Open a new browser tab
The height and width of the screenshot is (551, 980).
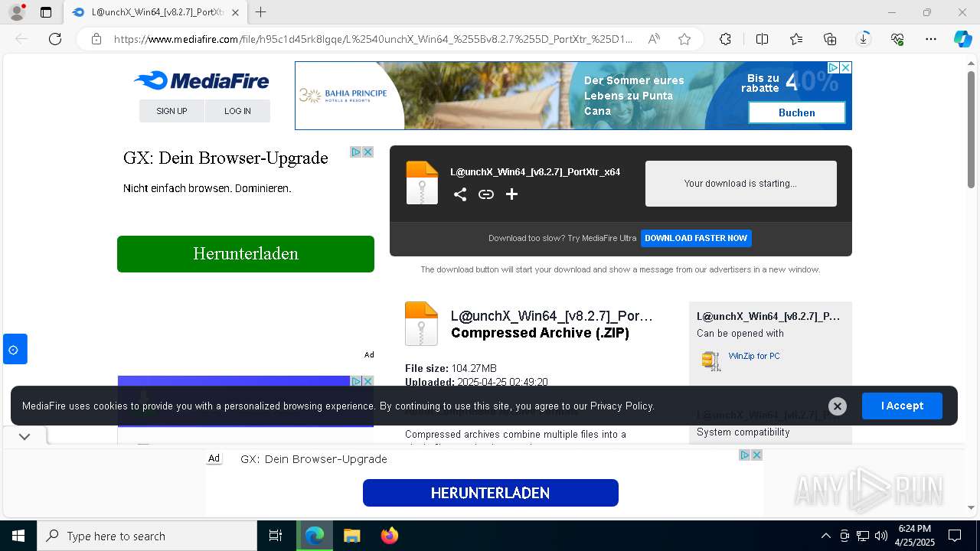click(261, 12)
